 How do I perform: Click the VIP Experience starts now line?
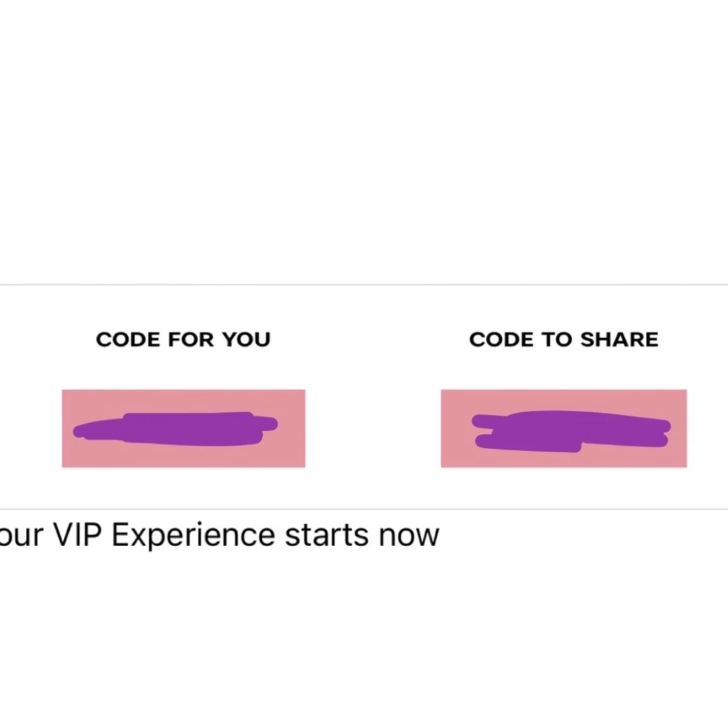tap(219, 535)
